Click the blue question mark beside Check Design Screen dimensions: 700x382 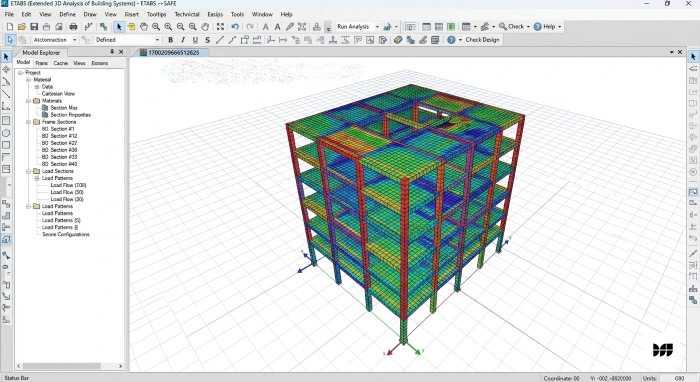(451, 40)
